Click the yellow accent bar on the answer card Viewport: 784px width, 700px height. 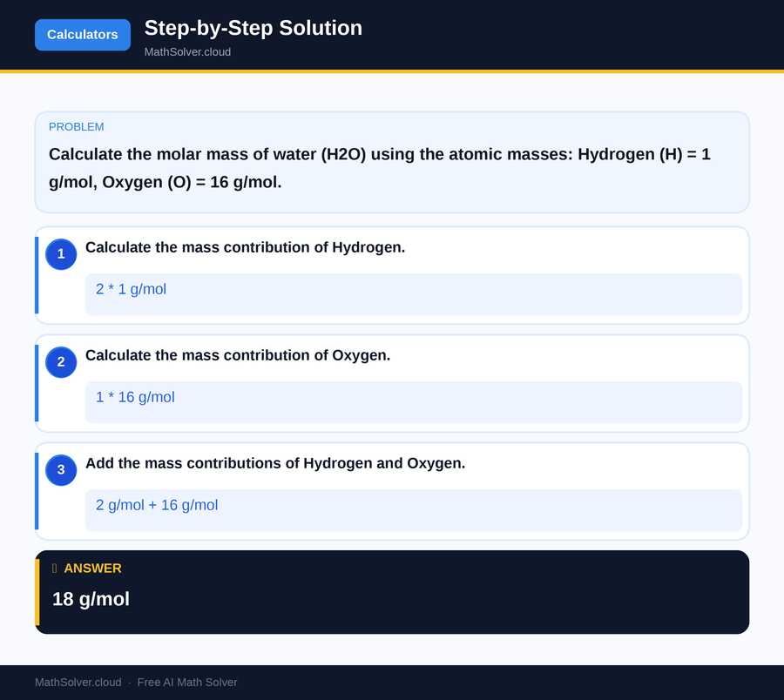click(x=36, y=591)
